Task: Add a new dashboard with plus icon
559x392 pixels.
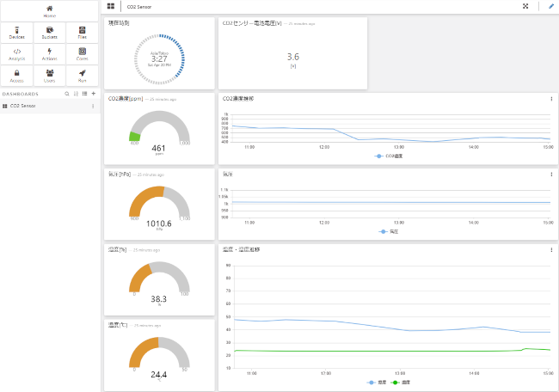Action: pyautogui.click(x=94, y=94)
